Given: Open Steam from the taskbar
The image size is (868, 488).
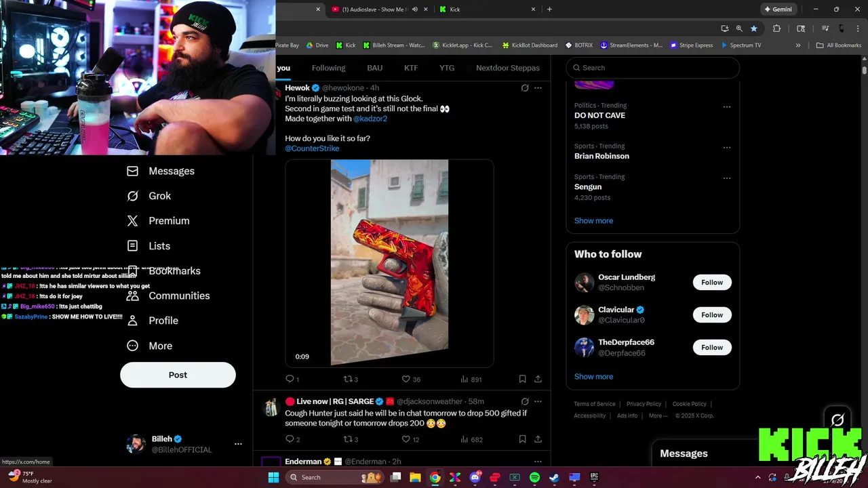Looking at the screenshot, I should tap(554, 477).
